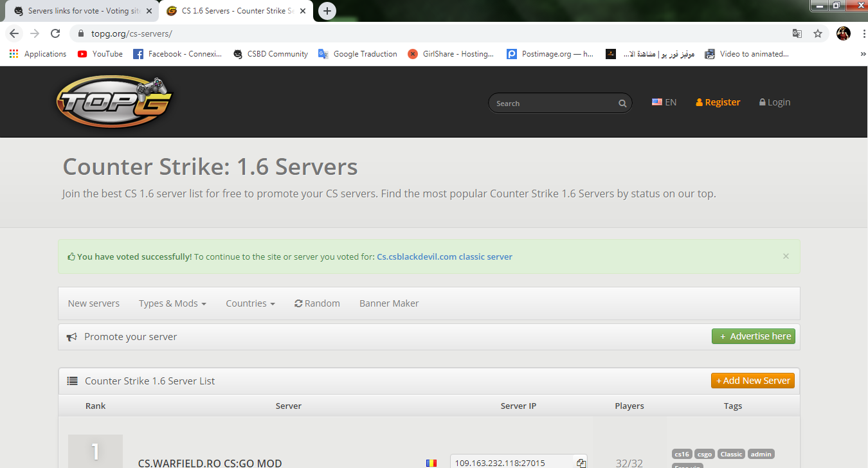The image size is (868, 468).
Task: Reload the page with refresh icon
Action: 55,33
